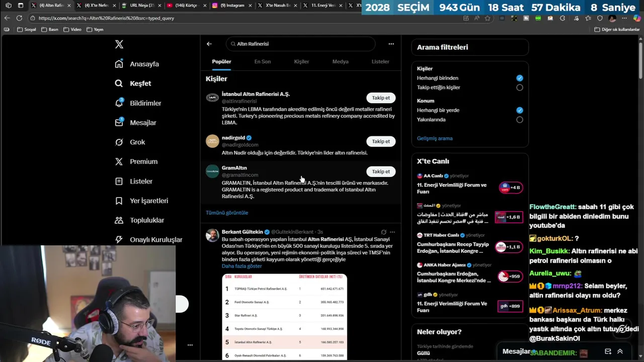Switch to Medya tab
Image resolution: width=644 pixels, height=362 pixels.
341,61
